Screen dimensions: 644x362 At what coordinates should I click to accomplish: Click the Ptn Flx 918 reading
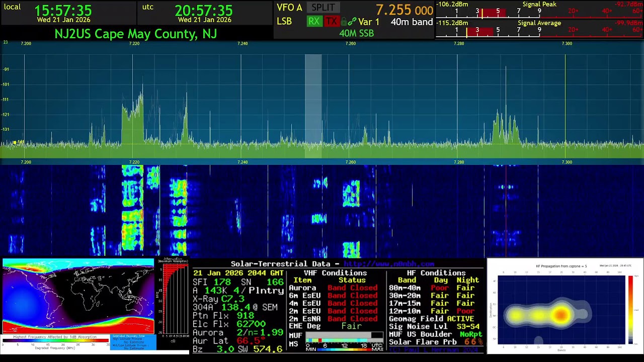(x=223, y=316)
